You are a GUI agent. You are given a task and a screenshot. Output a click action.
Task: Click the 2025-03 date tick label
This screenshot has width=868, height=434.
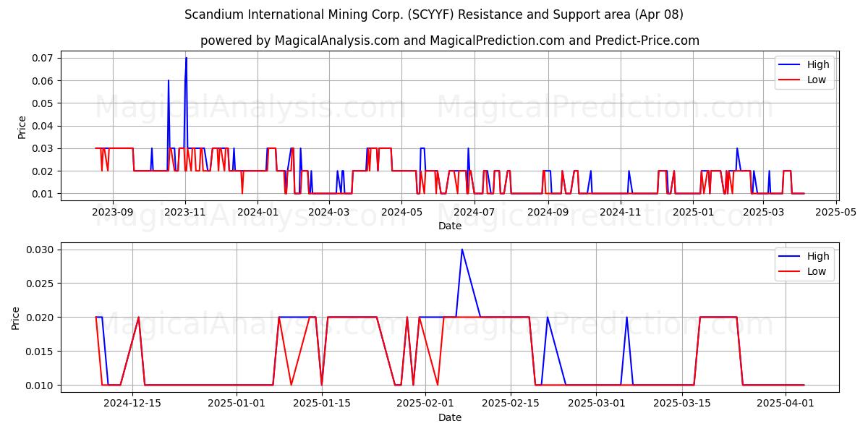pyautogui.click(x=763, y=212)
